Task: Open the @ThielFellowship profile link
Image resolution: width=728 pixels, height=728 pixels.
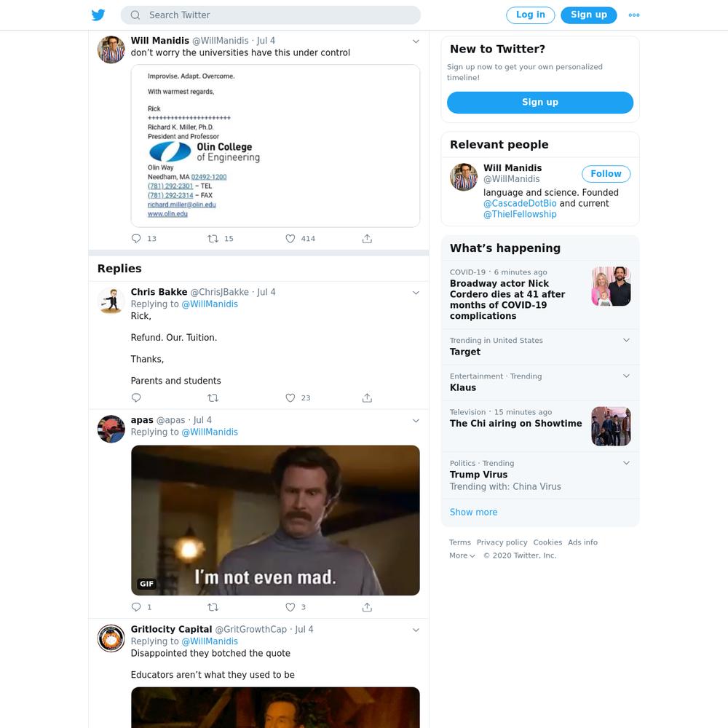Action: [x=520, y=214]
